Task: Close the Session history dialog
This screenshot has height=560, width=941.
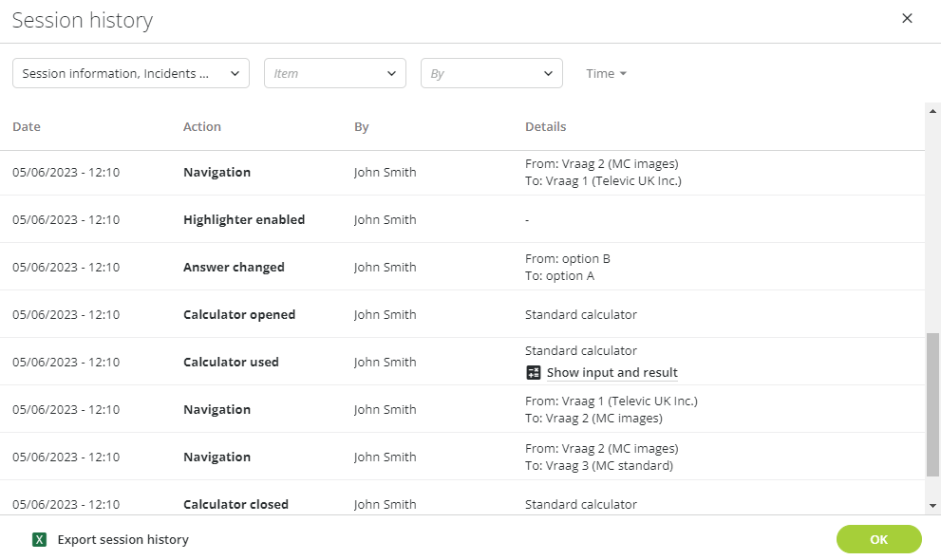Action: [907, 19]
